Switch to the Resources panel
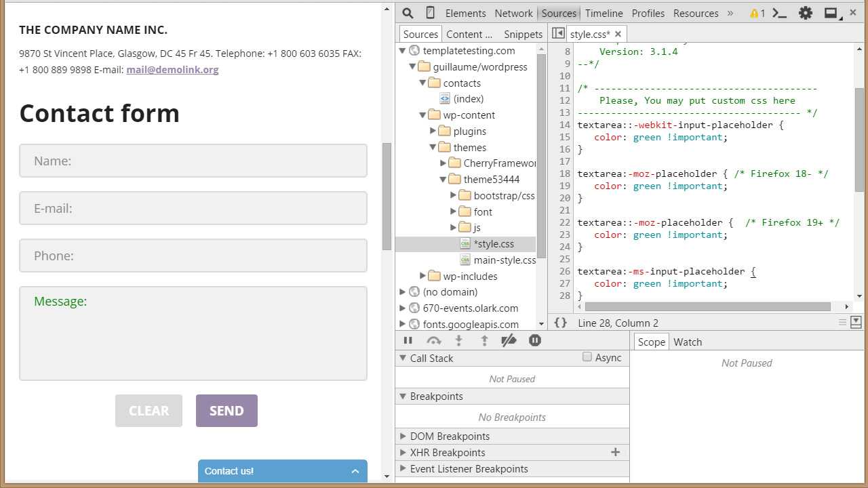 (696, 13)
